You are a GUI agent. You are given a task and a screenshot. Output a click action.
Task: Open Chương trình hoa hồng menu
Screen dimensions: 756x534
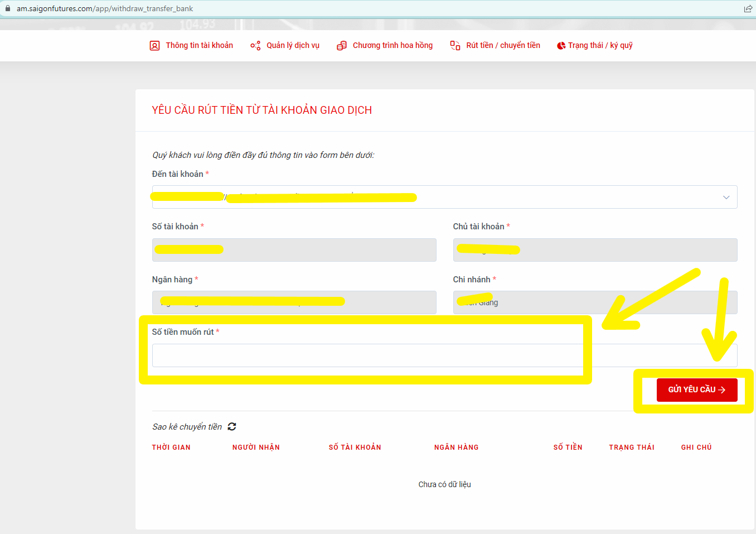tap(392, 45)
